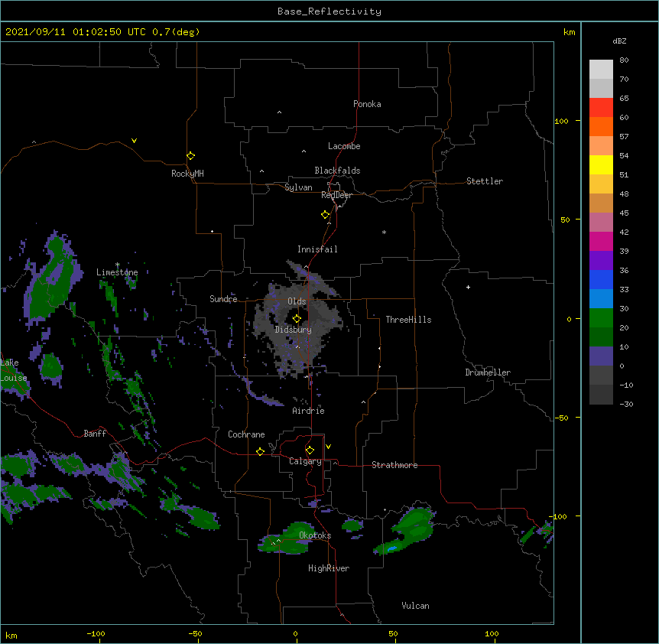
Task: Click the yellow 54 dBZ legend swatch
Action: tap(601, 164)
